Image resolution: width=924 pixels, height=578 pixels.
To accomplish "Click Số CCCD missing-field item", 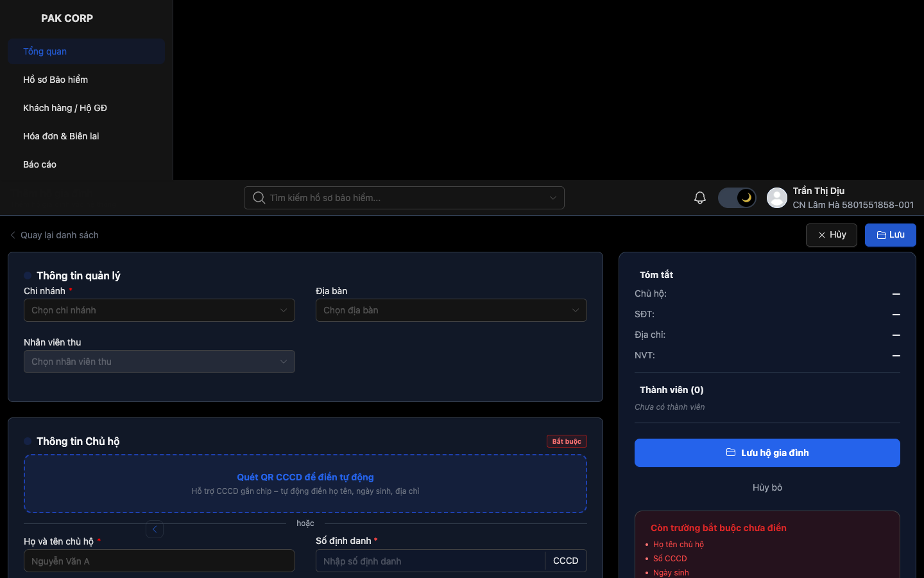I will coord(670,559).
